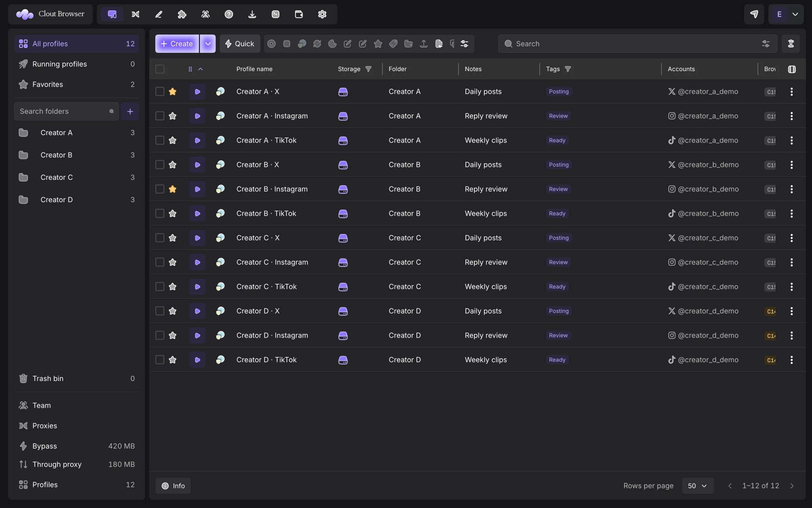Add a new folder with plus button
Viewport: 812px width, 508px height.
tap(130, 111)
